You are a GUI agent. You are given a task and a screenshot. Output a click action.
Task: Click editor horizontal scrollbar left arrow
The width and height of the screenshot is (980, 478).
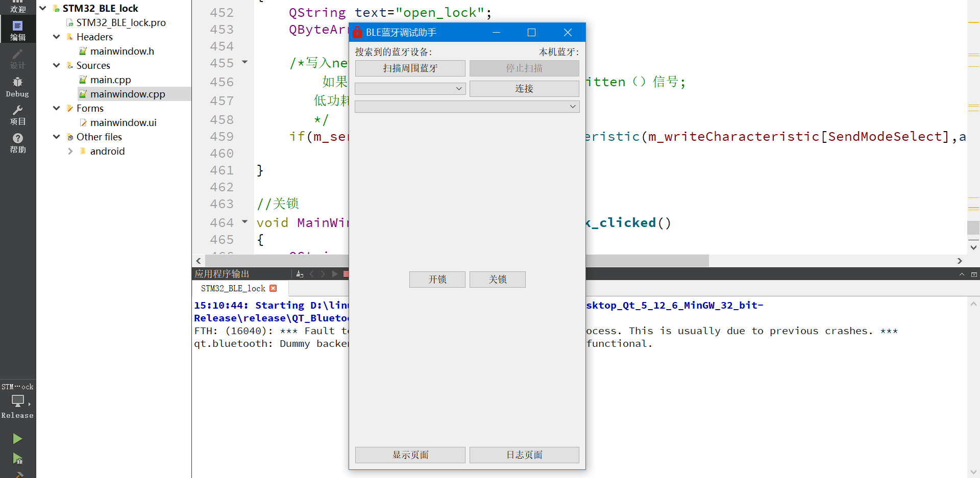(x=199, y=261)
